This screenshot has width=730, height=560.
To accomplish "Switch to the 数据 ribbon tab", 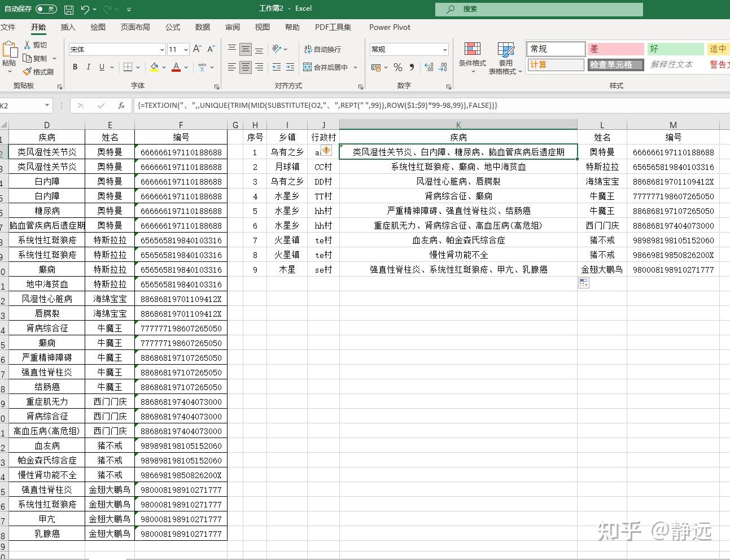I will coord(202,27).
